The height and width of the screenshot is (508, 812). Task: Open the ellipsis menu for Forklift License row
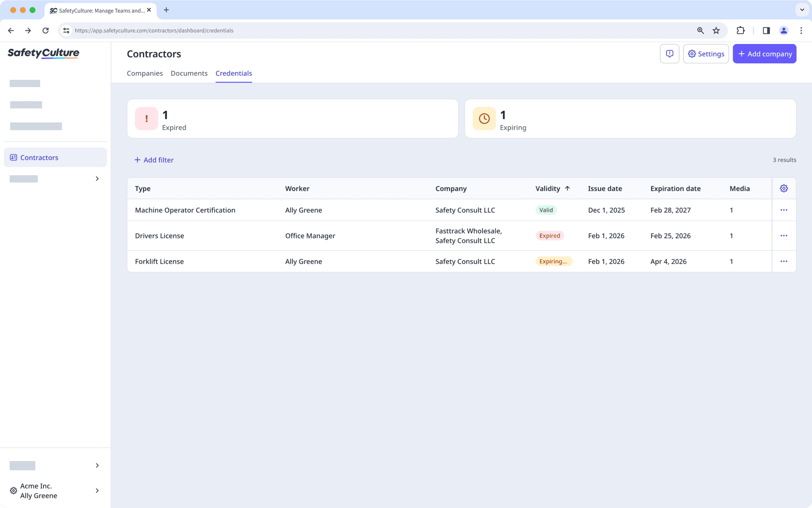[x=784, y=261]
